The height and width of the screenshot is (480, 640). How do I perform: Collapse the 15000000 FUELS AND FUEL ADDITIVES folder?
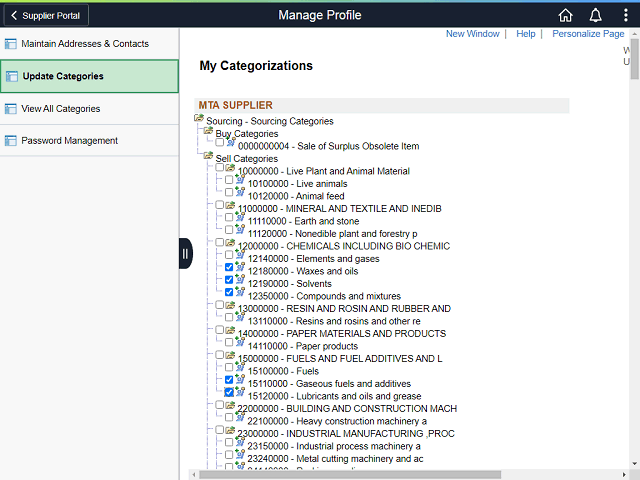click(230, 355)
